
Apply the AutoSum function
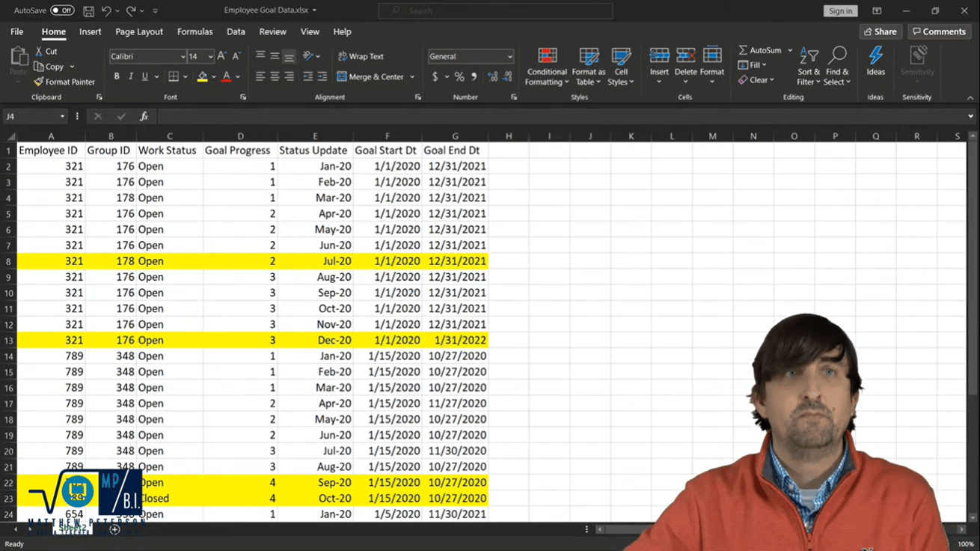coord(760,50)
